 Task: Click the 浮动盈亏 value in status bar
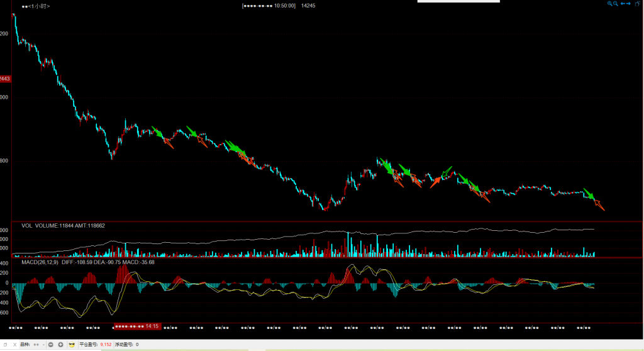[x=137, y=345]
